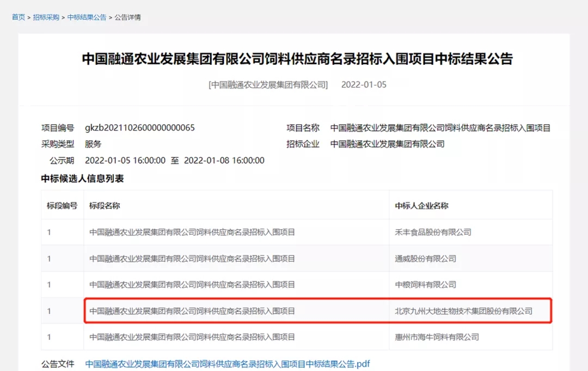The width and height of the screenshot is (588, 371).
Task: Open the 中标结果公告.pdf attachment link
Action: (227, 364)
